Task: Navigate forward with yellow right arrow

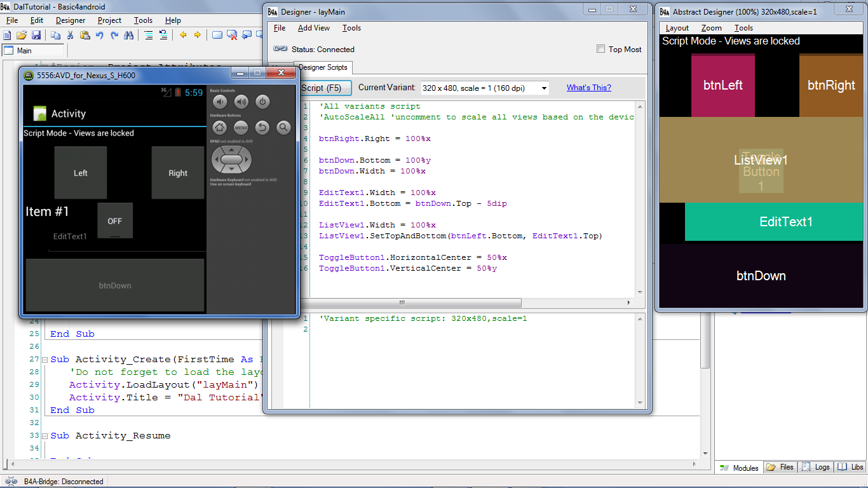Action: tap(197, 35)
